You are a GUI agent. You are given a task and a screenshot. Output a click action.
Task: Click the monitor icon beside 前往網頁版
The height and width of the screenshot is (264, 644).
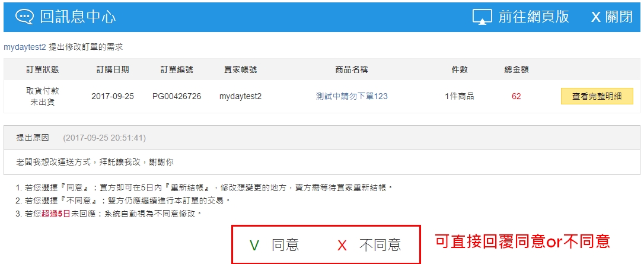(482, 17)
